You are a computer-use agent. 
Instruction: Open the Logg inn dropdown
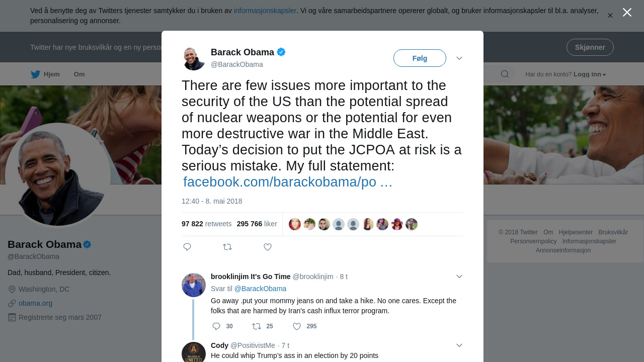pos(590,74)
